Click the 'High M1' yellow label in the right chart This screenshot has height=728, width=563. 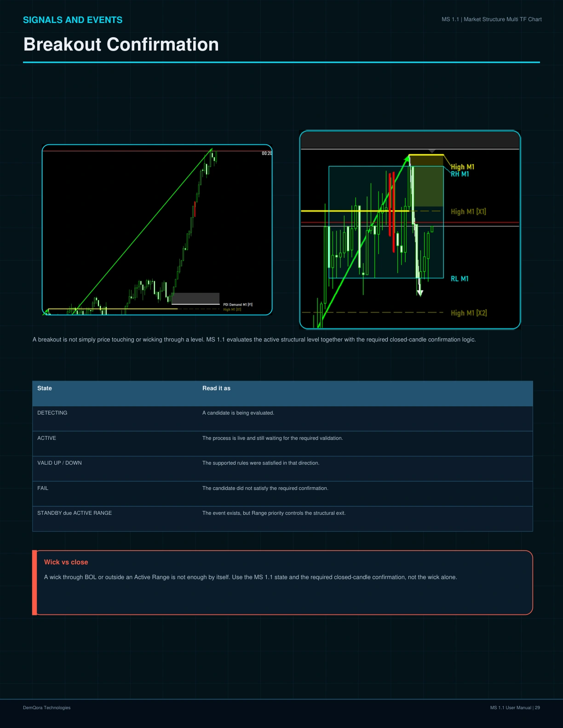click(462, 167)
